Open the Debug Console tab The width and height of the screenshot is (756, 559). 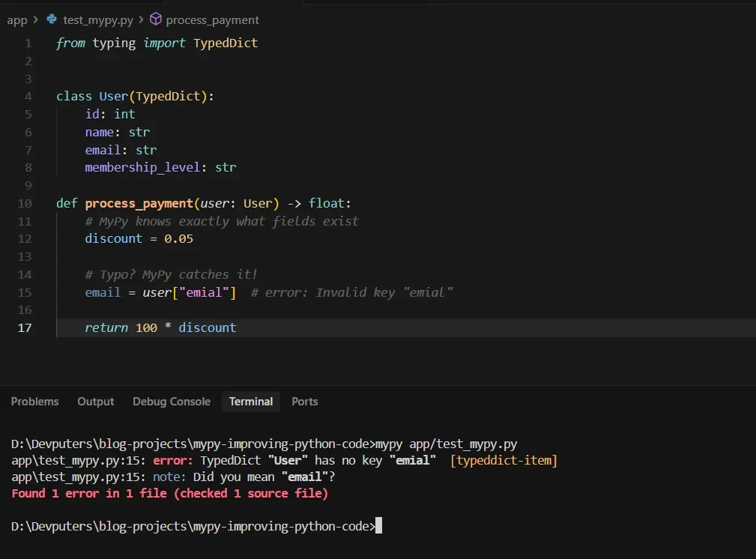[x=172, y=402]
